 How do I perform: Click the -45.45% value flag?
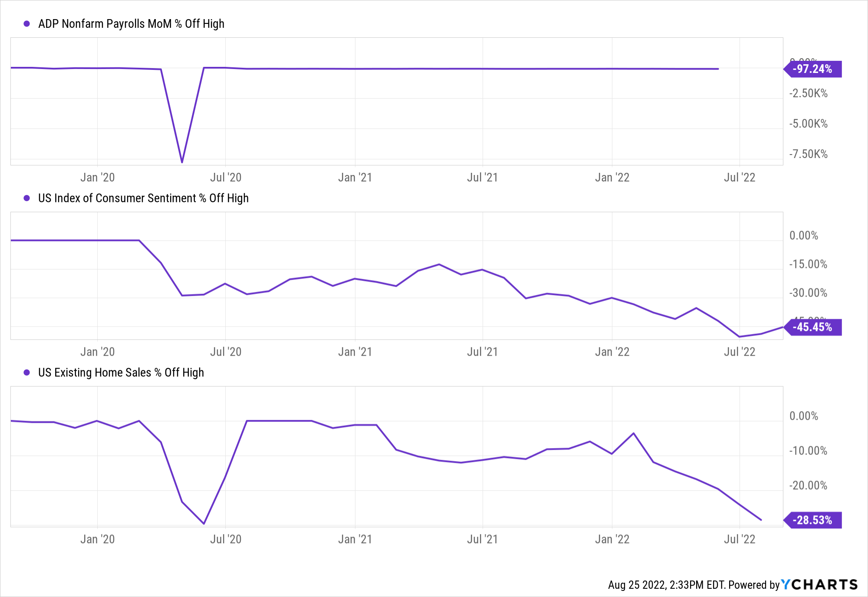pos(812,327)
